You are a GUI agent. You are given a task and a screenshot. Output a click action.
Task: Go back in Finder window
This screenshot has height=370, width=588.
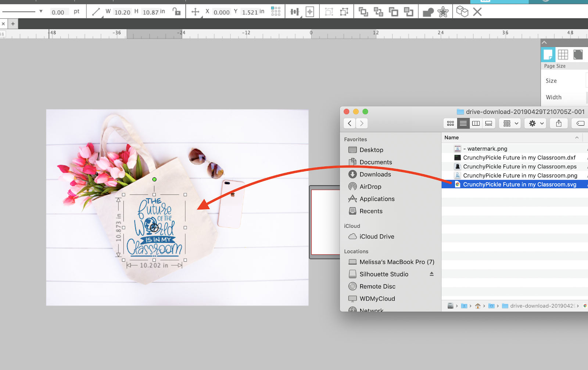click(349, 123)
